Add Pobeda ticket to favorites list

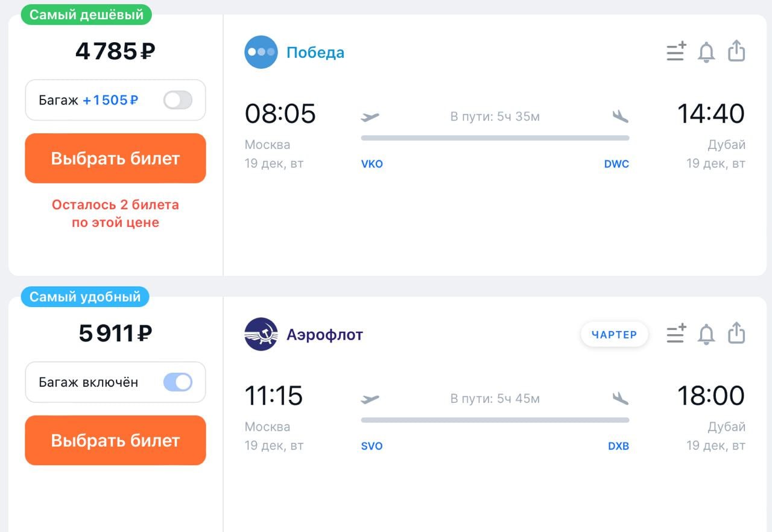point(676,52)
